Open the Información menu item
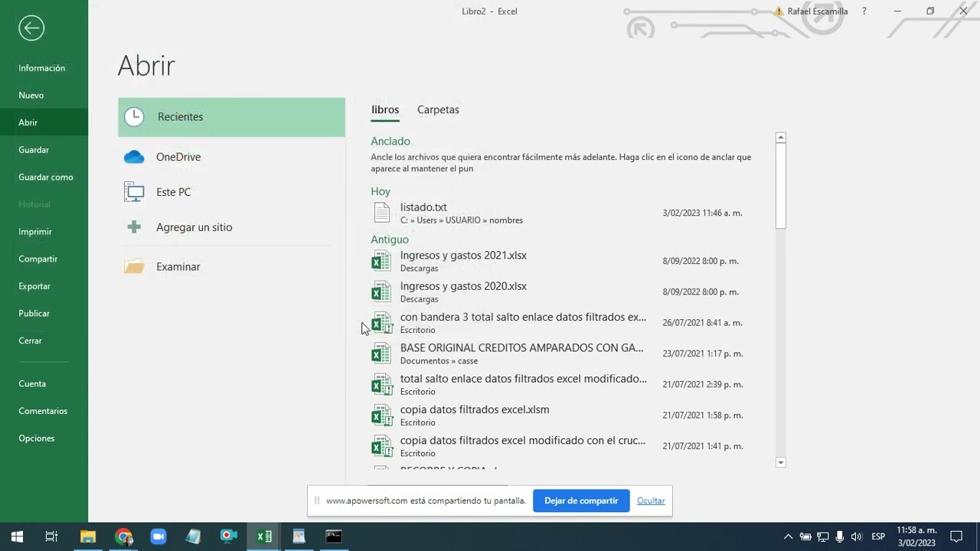Viewport: 980px width, 551px height. click(42, 68)
